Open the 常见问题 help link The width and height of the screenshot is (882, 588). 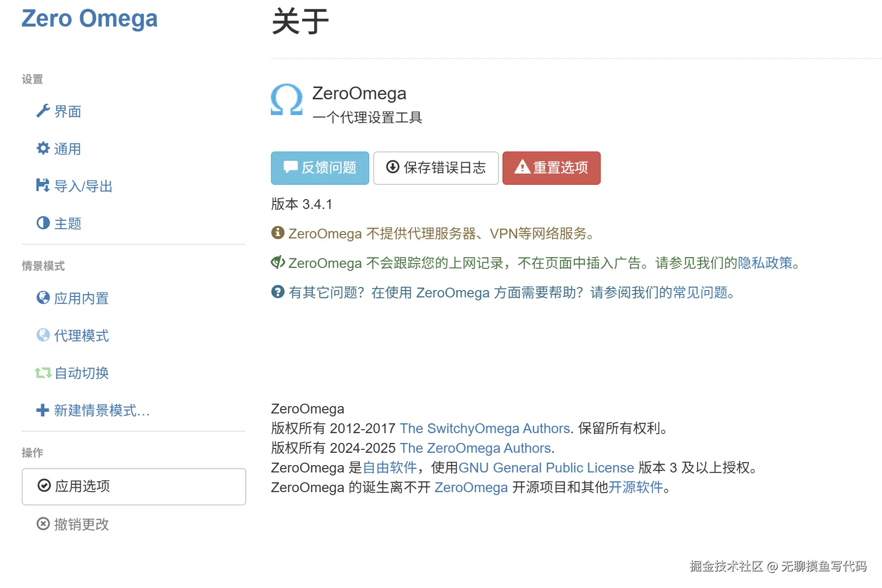[701, 293]
